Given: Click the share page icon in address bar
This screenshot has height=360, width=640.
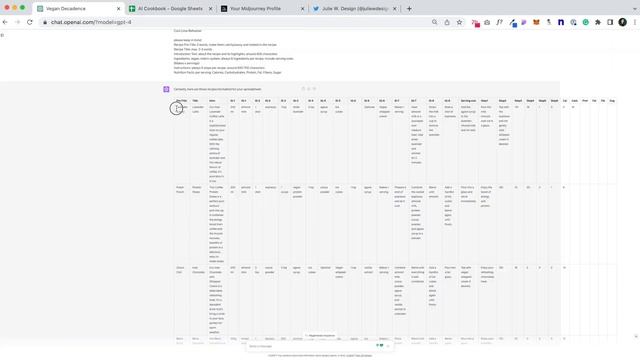Looking at the screenshot, I should click(447, 22).
